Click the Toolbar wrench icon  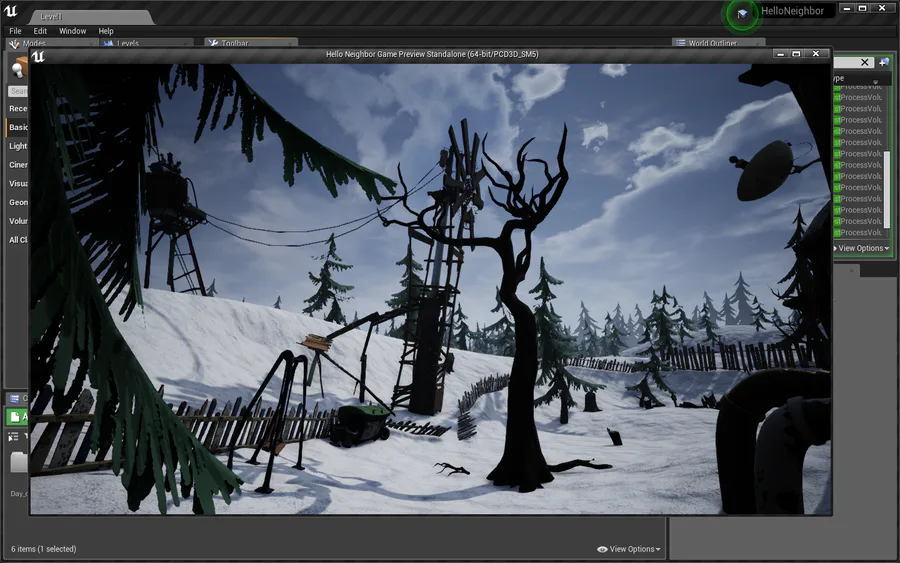point(213,43)
